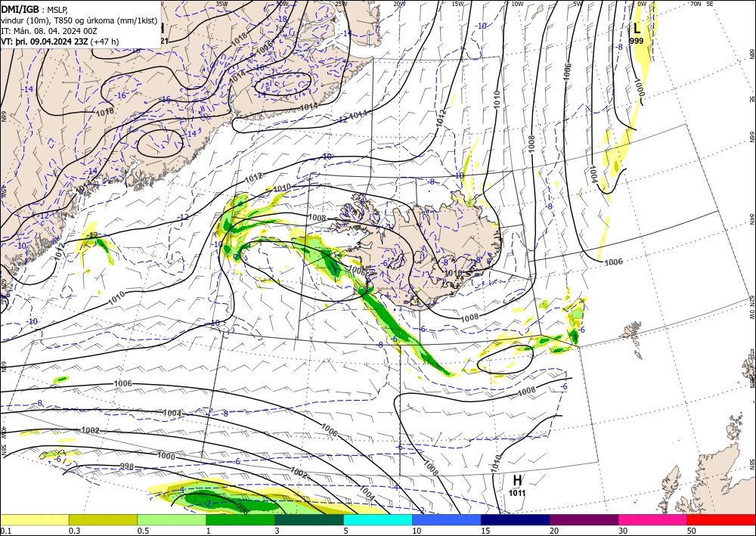Click the 996 isobar label
756x536 pixels.
243,507
